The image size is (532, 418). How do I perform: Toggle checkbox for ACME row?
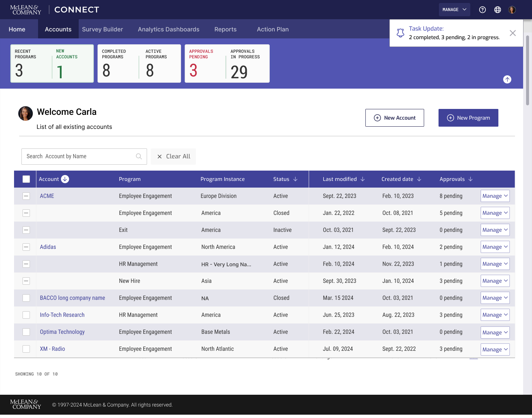(26, 196)
